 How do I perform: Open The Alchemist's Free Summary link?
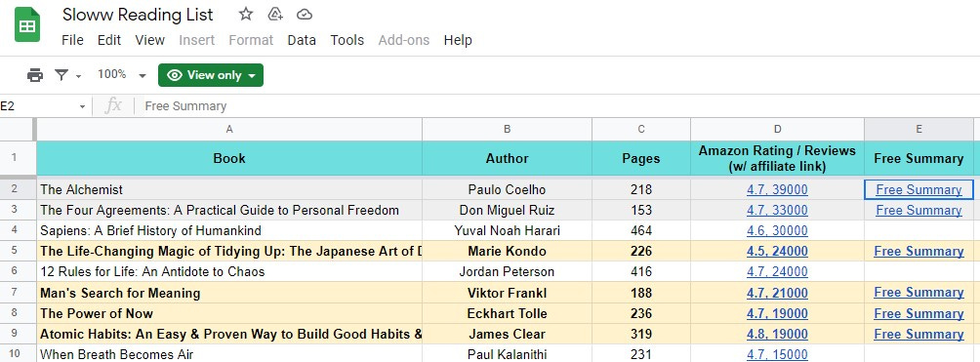coord(919,189)
